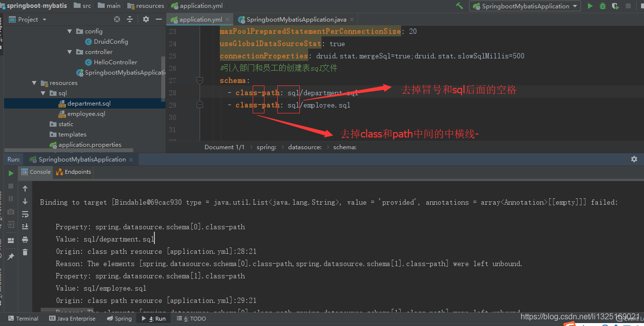The width and height of the screenshot is (644, 326).
Task: Run with coverage shield icon
Action: pyautogui.click(x=615, y=6)
